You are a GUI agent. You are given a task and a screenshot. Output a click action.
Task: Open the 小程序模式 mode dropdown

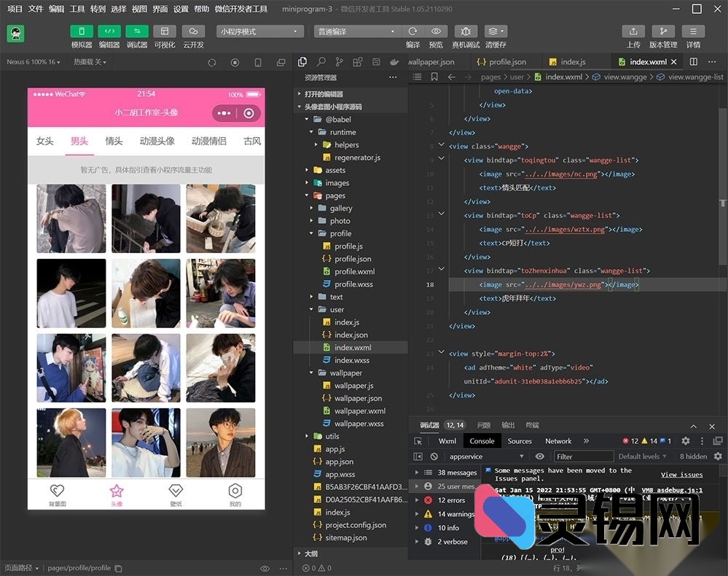tap(260, 31)
